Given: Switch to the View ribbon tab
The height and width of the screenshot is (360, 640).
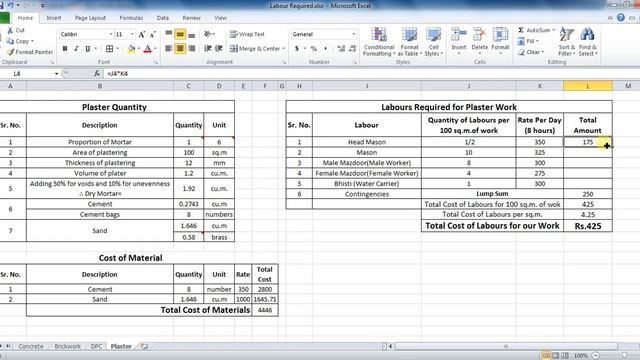Looking at the screenshot, I should coord(220,18).
